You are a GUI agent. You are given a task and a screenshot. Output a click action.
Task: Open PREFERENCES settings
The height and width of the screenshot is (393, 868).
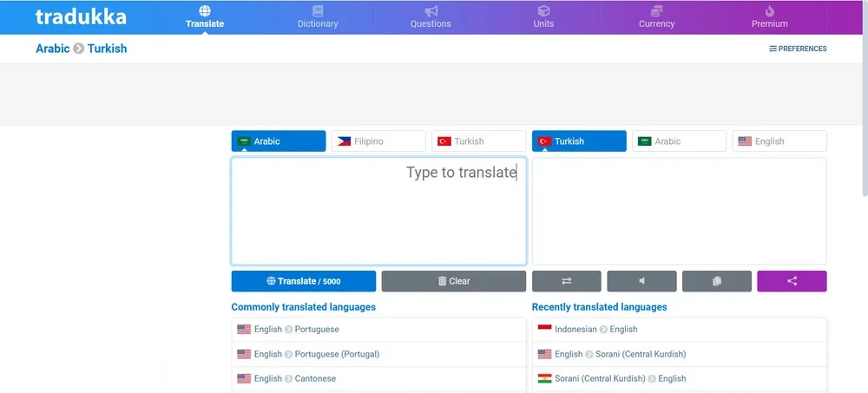pyautogui.click(x=798, y=49)
